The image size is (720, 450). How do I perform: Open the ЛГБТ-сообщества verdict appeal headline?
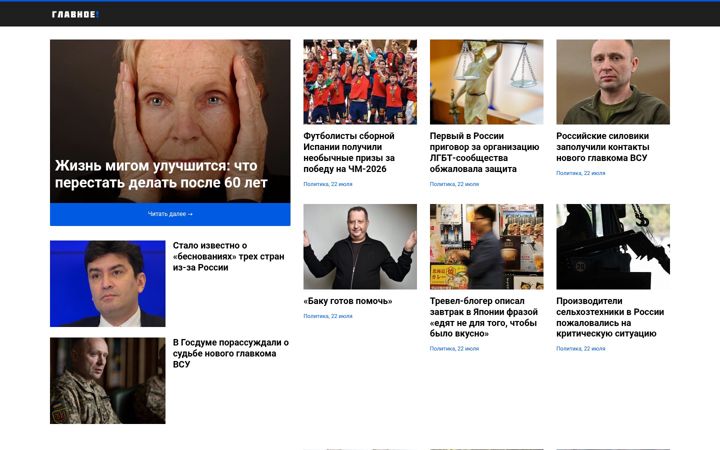click(x=484, y=152)
